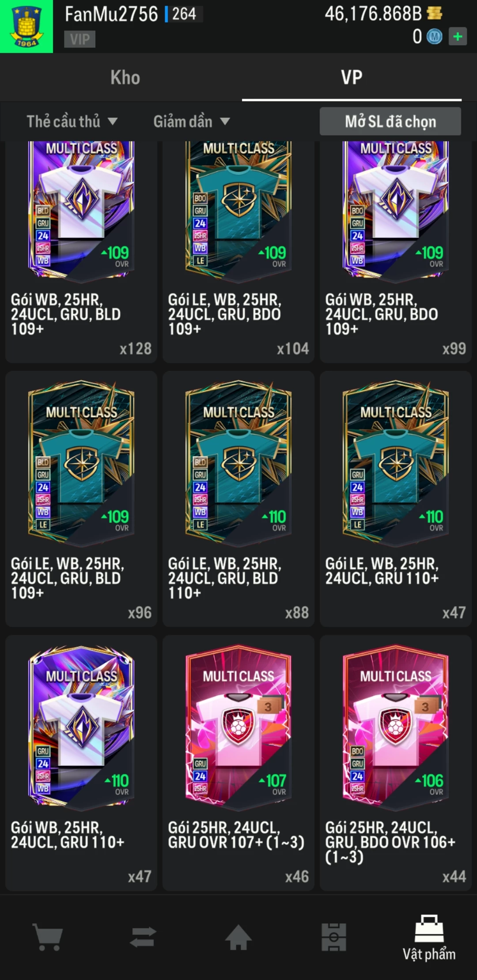The image size is (477, 980).
Task: Open the Giảm dần sort dropdown
Action: coord(192,121)
